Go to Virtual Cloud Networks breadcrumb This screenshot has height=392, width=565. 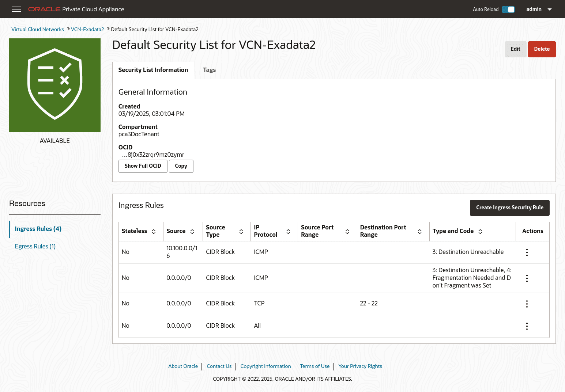[37, 29]
